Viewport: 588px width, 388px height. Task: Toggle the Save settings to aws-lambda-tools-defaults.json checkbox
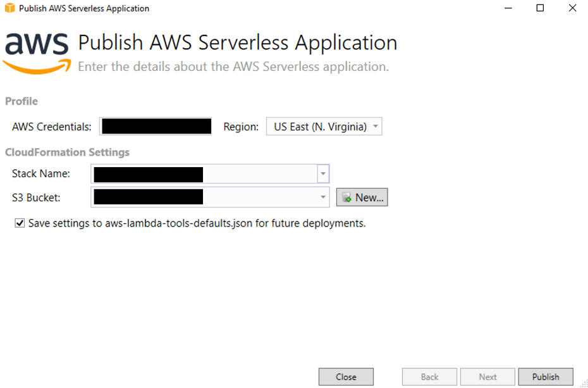tap(20, 223)
